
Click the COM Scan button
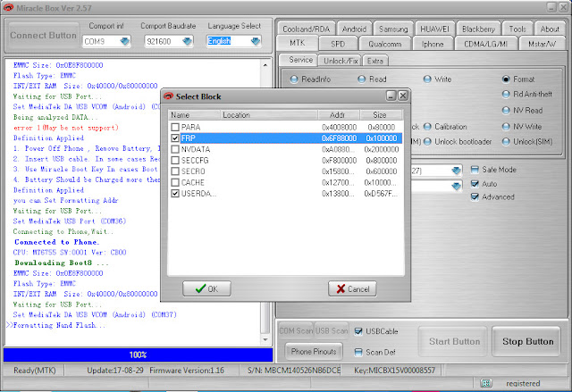(x=296, y=330)
